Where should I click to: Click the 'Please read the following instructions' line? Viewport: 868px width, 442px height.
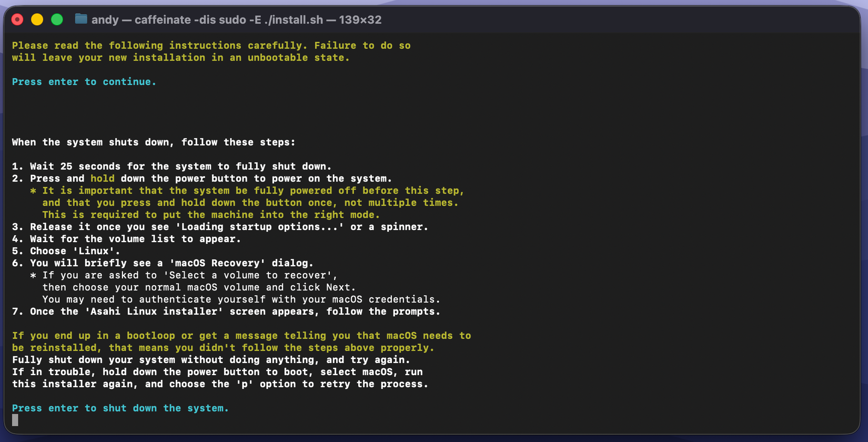pos(211,46)
